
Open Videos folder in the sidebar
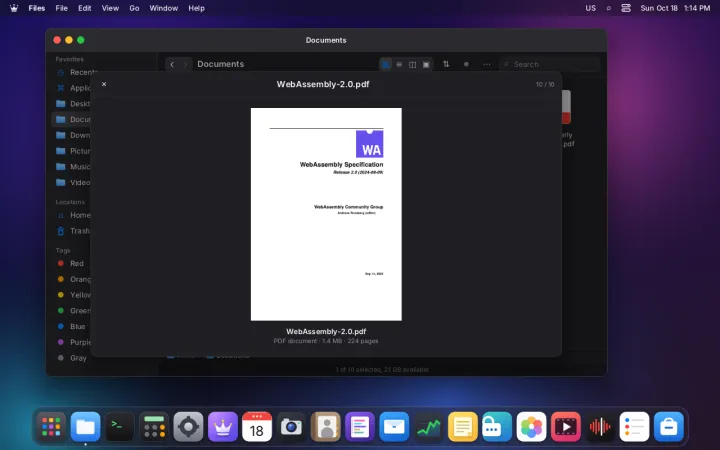(x=73, y=182)
